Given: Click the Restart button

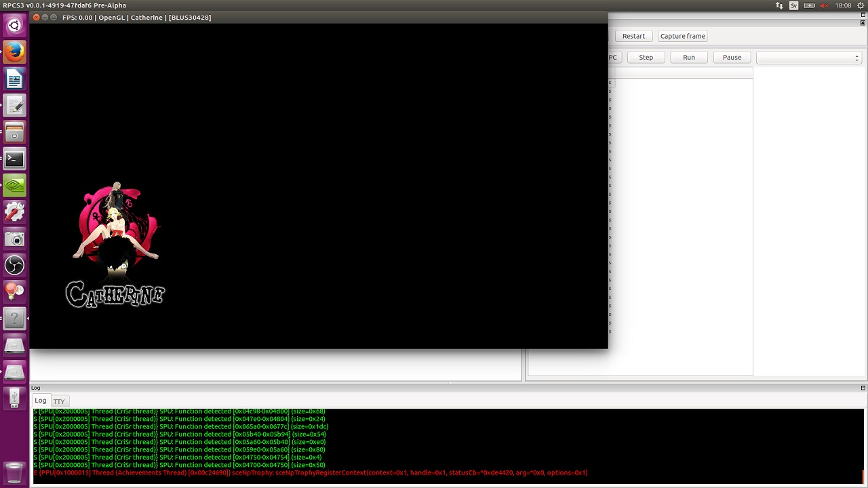Looking at the screenshot, I should point(633,36).
